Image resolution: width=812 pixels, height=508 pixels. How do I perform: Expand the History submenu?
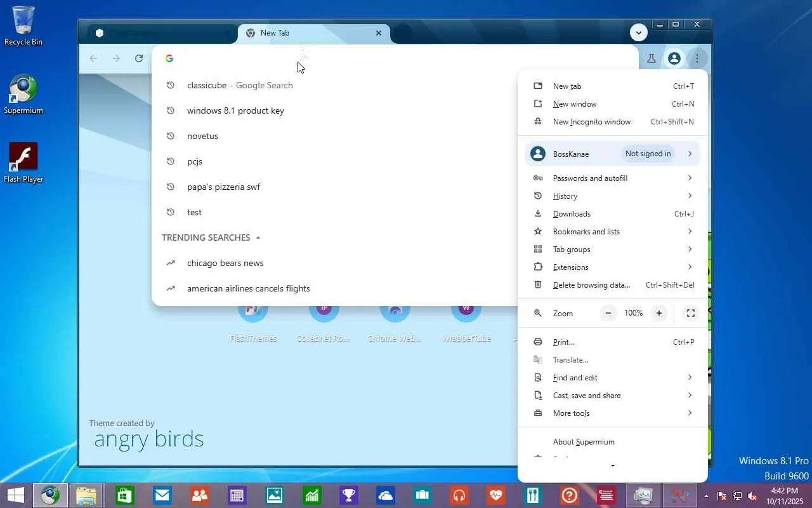[x=613, y=196]
